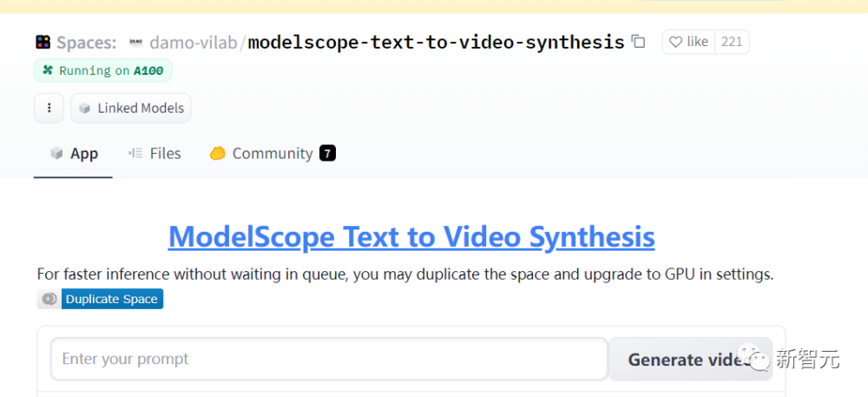Click the Running on A100 status badge

pos(103,70)
